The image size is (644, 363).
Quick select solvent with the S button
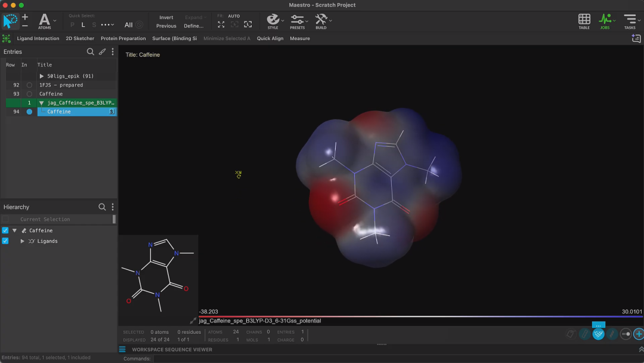point(94,24)
